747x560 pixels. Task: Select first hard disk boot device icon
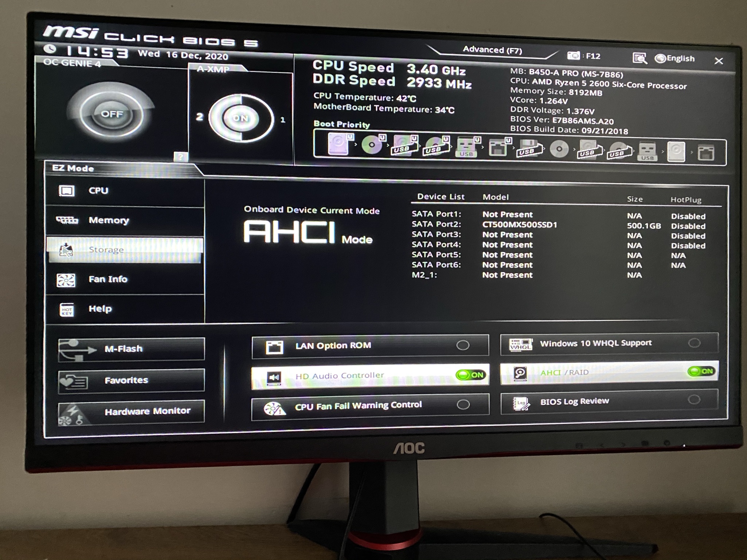click(338, 144)
